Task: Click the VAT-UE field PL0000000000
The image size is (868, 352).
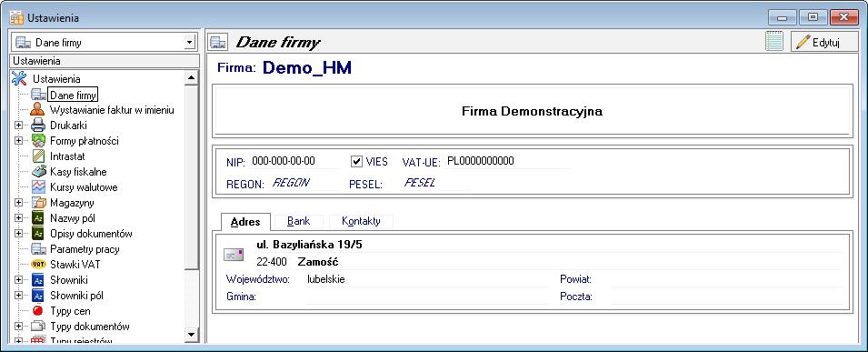Action: pyautogui.click(x=507, y=161)
